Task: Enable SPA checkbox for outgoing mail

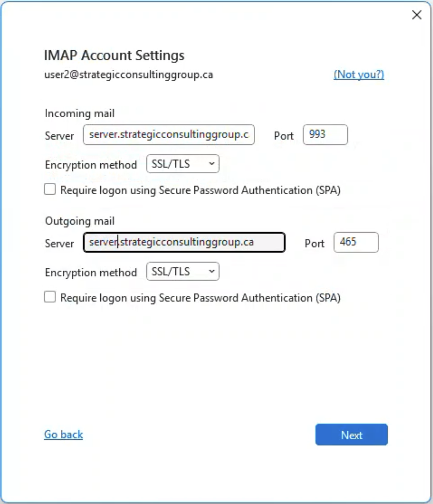Action: coord(50,297)
